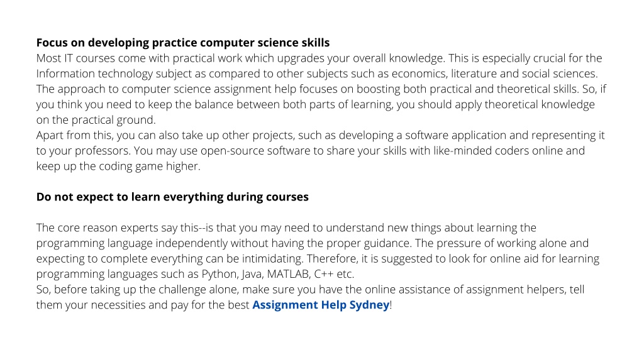The height and width of the screenshot is (362, 644).
Task: Click 'C++' in the programming languages sentence
Action: point(324,274)
